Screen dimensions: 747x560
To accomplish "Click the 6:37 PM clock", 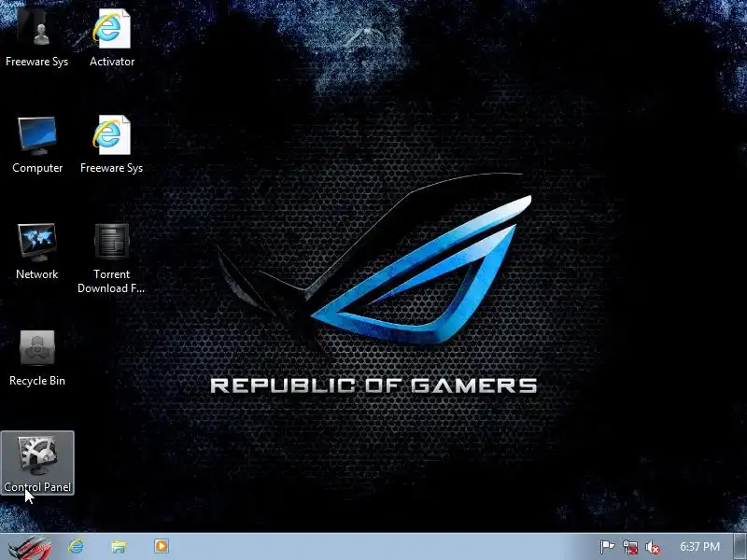I will pos(699,546).
